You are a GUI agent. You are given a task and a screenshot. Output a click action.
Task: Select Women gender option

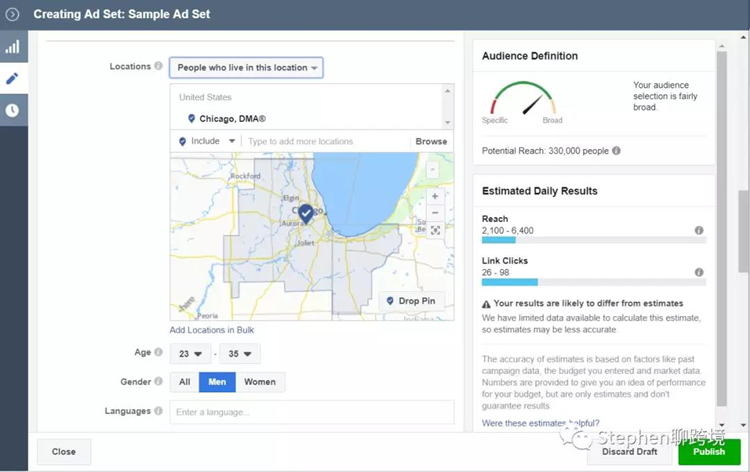coord(259,382)
